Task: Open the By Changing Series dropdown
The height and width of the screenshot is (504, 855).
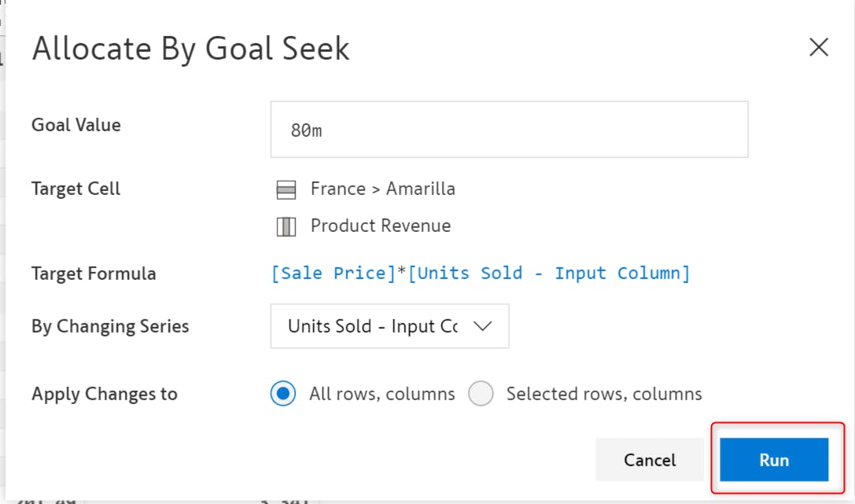Action: [390, 326]
